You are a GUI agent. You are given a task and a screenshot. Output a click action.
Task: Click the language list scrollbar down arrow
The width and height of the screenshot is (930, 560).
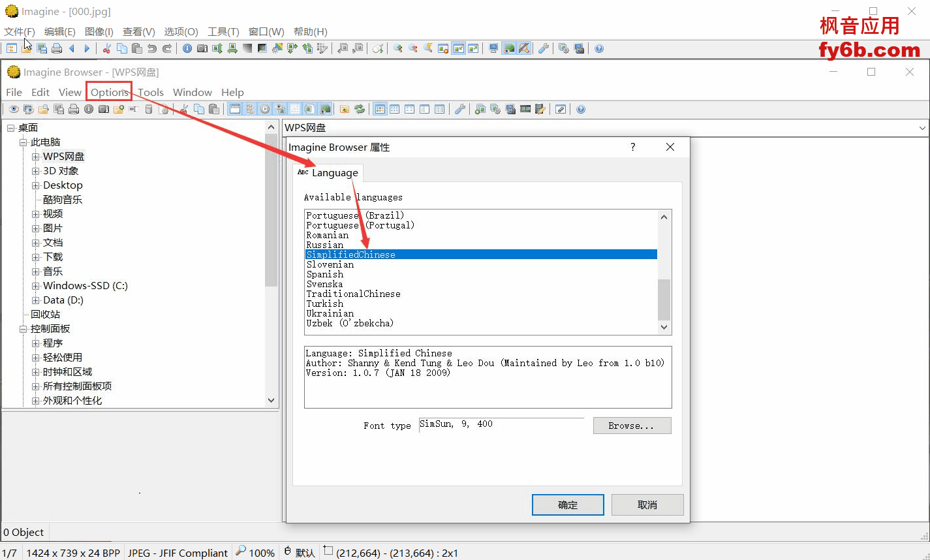[x=664, y=328]
